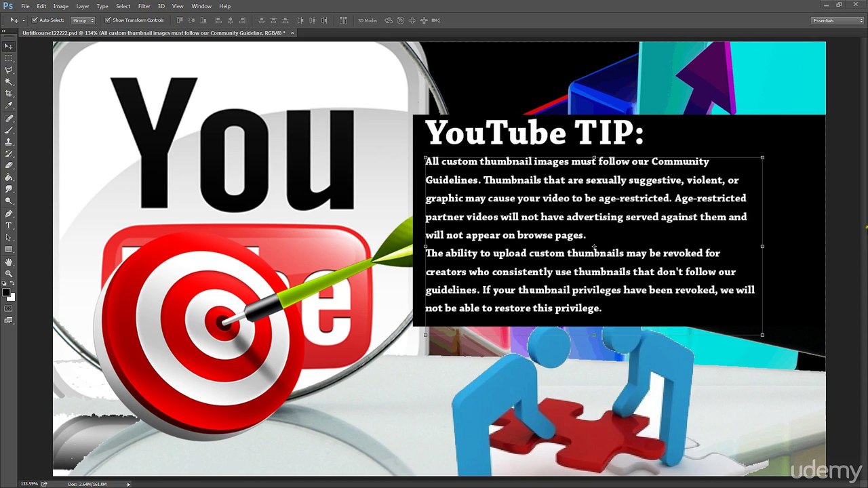Screen dimensions: 868x488
Task: Open the status bar info arrow menu
Action: [128, 484]
